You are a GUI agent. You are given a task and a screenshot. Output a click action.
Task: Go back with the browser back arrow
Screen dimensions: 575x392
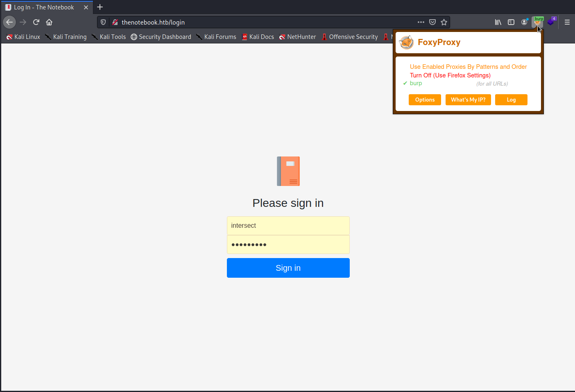9,22
